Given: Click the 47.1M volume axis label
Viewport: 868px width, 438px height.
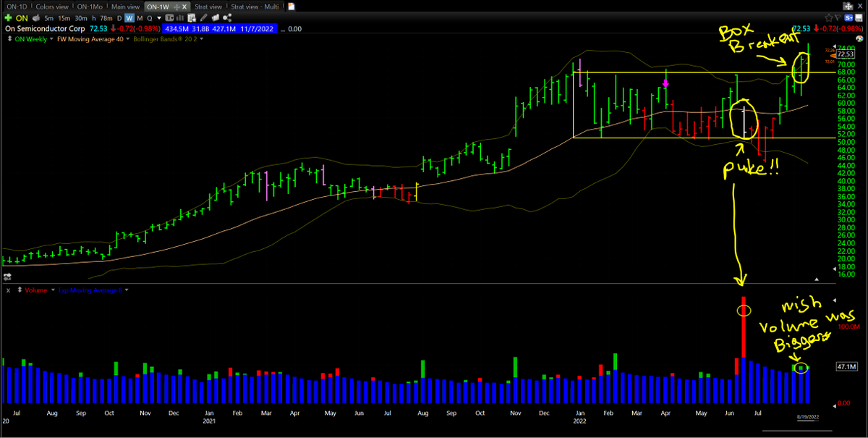Looking at the screenshot, I should tap(846, 367).
